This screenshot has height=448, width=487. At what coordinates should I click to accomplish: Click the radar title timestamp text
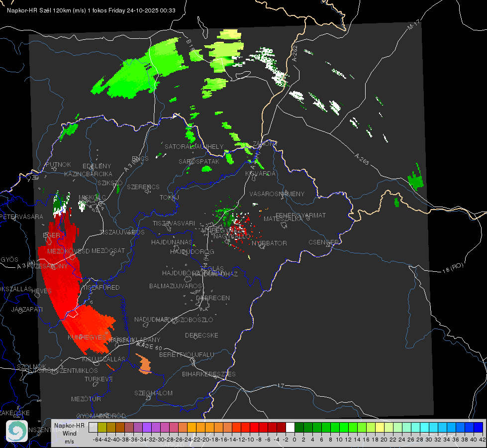coord(91,10)
